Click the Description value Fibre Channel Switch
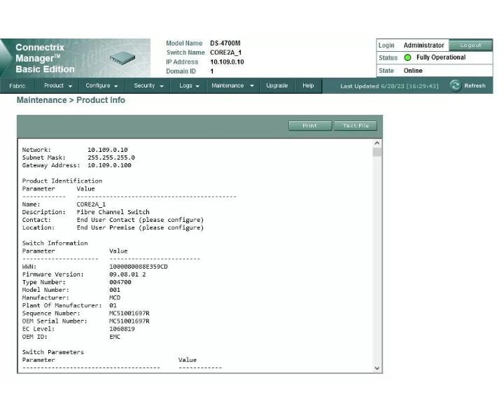 113,212
